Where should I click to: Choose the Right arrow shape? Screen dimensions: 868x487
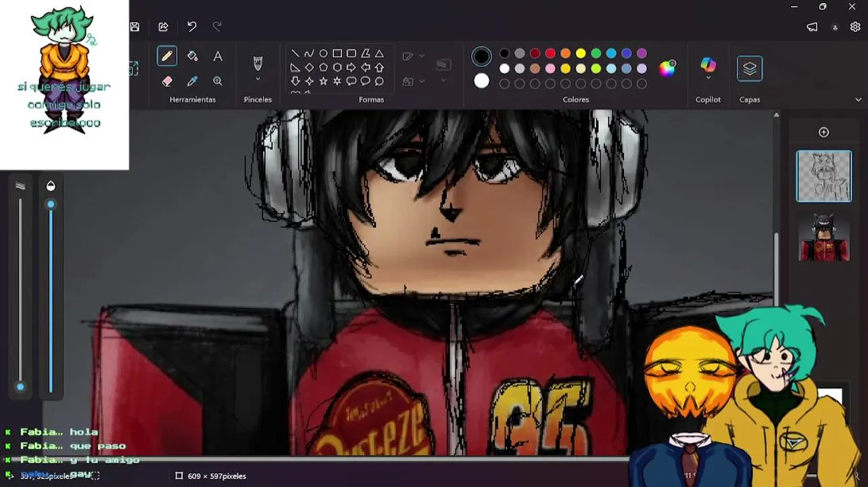pos(352,68)
